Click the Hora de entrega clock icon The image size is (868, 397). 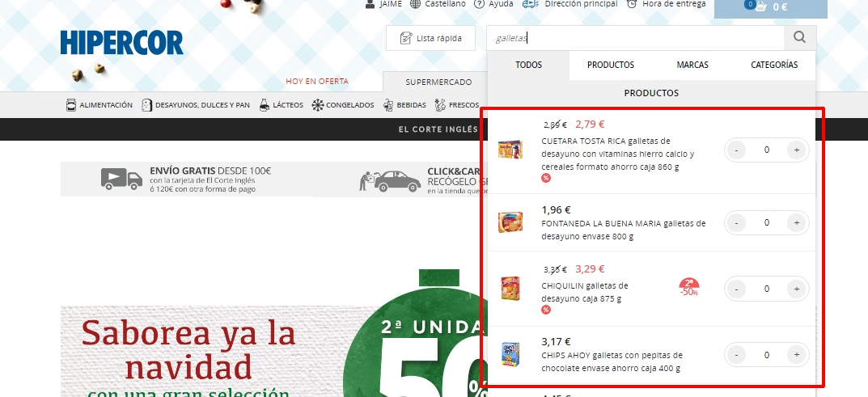click(x=631, y=4)
